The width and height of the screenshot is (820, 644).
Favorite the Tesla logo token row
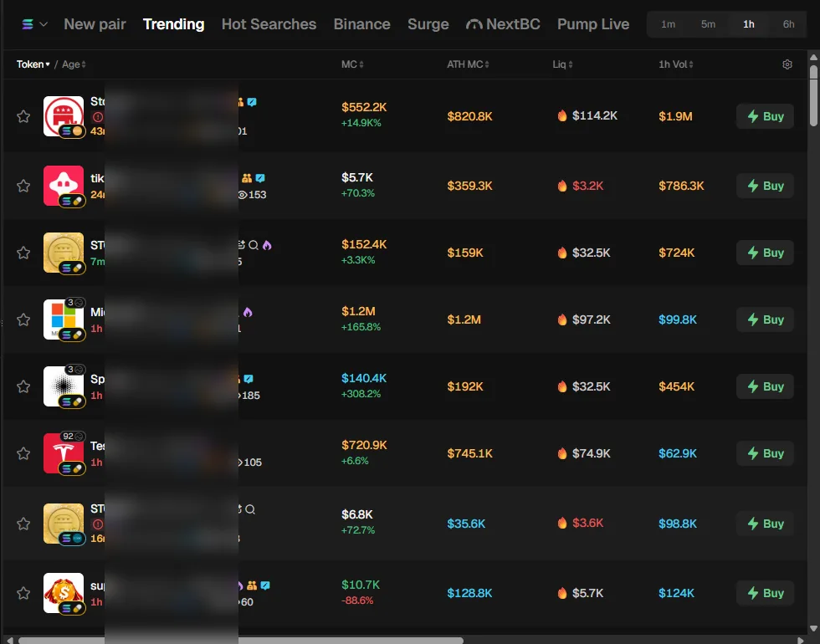tap(23, 453)
